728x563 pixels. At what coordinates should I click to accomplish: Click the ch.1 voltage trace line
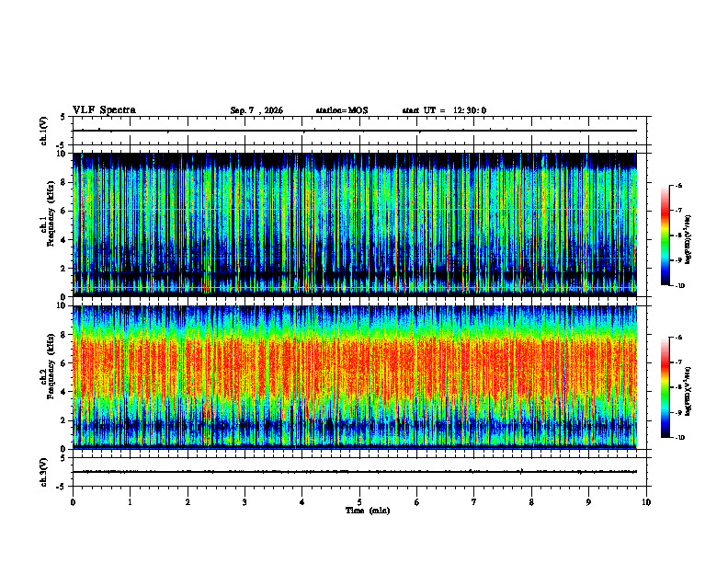355,131
